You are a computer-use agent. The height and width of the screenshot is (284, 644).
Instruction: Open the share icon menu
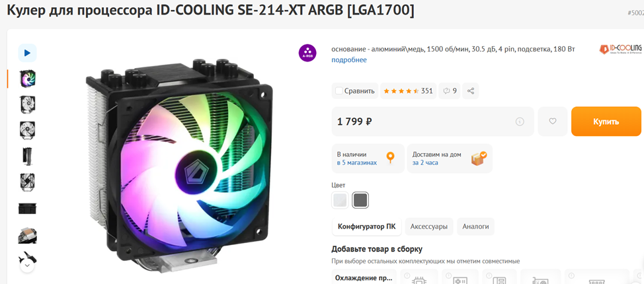point(471,90)
